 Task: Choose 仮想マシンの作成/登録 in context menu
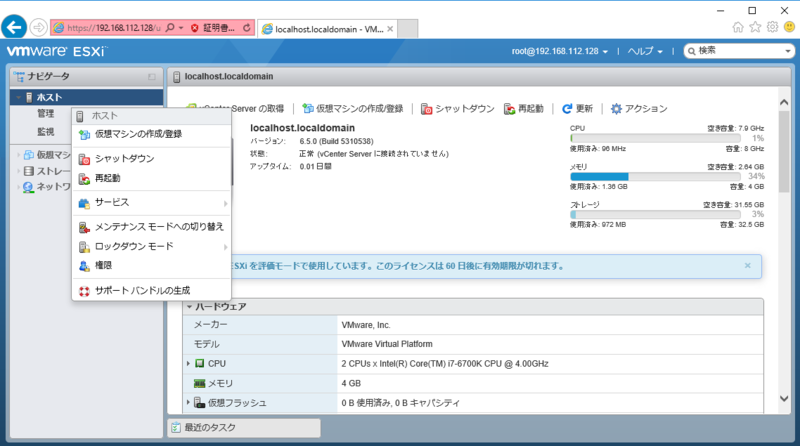(152, 134)
